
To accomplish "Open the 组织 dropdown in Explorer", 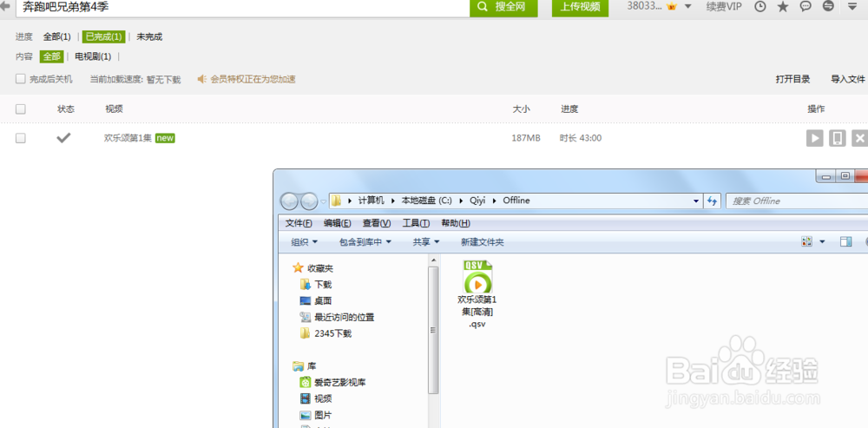I will point(305,242).
